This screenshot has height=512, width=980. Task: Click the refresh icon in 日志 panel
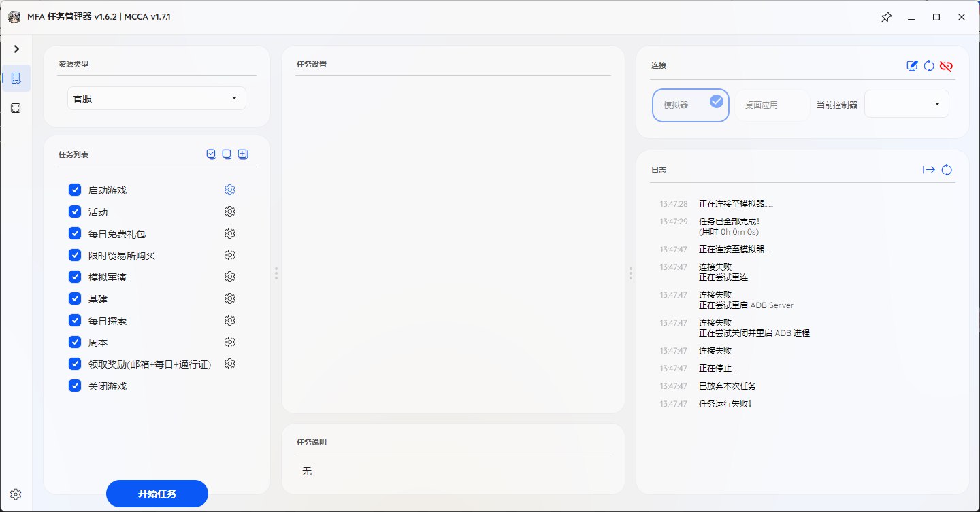(947, 169)
